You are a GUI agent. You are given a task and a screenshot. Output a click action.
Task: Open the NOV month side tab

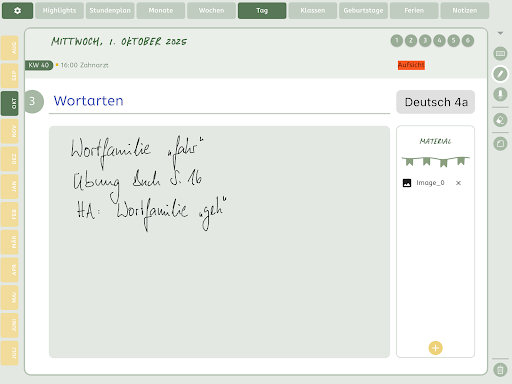click(9, 131)
